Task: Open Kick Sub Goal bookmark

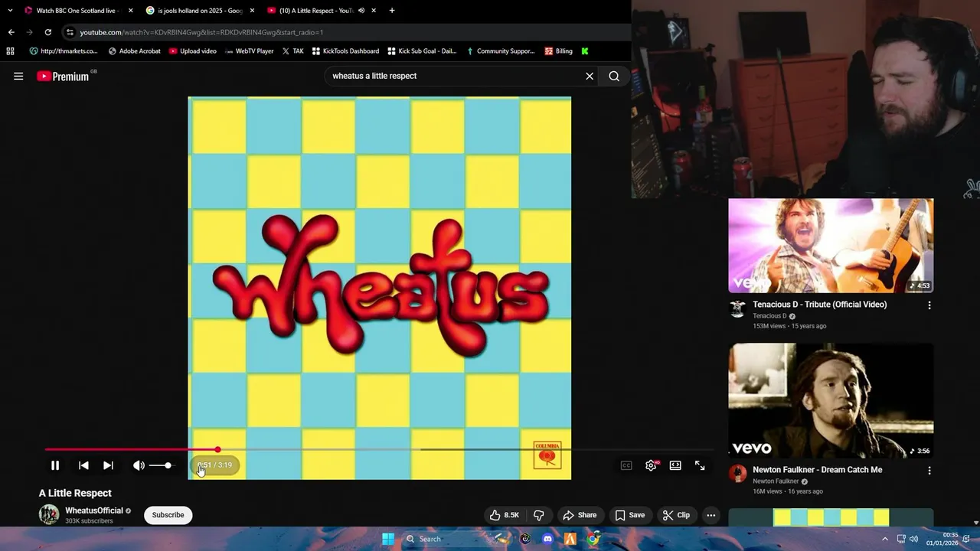Action: [x=422, y=51]
